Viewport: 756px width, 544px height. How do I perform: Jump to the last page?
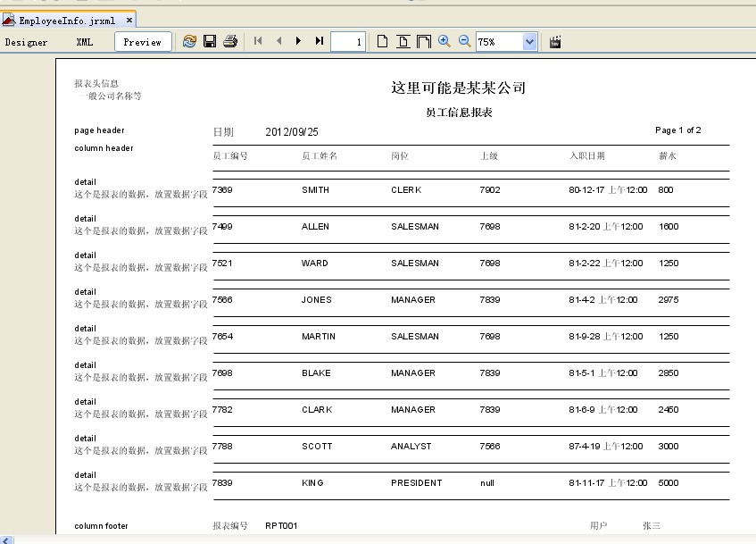(319, 41)
